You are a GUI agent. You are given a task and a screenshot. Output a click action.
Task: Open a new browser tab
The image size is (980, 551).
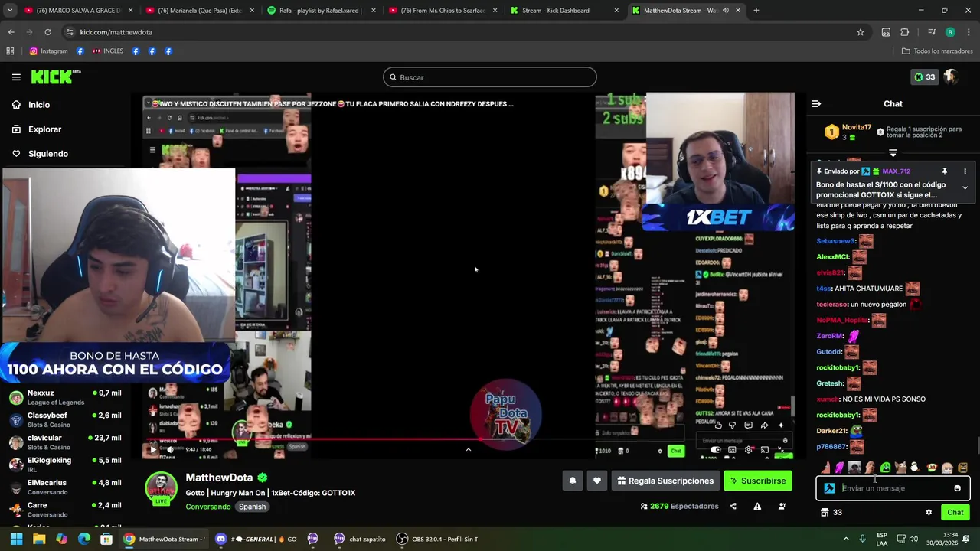(x=756, y=11)
